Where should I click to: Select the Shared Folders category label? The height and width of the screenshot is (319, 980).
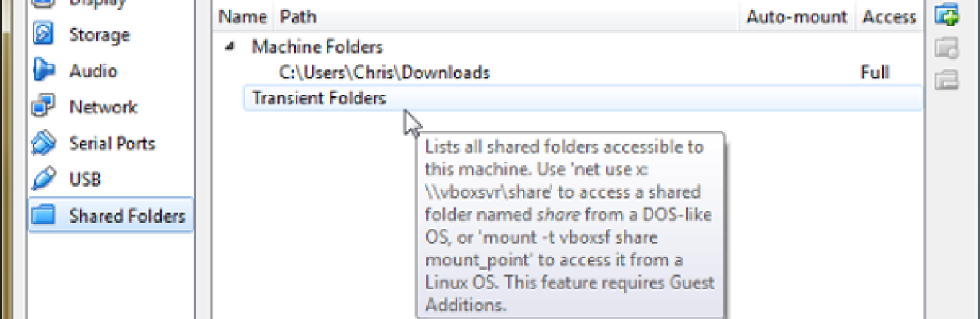click(127, 215)
